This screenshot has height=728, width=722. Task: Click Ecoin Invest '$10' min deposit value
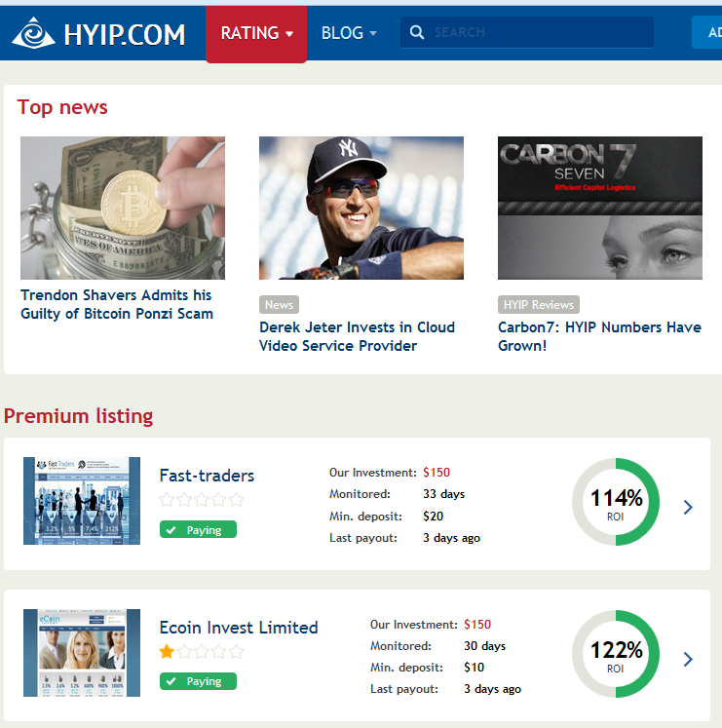pyautogui.click(x=475, y=668)
